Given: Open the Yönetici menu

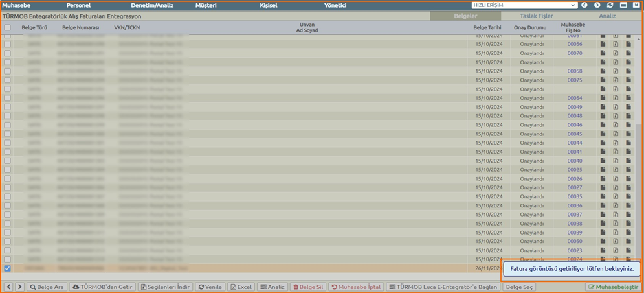Looking at the screenshot, I should pos(335,6).
